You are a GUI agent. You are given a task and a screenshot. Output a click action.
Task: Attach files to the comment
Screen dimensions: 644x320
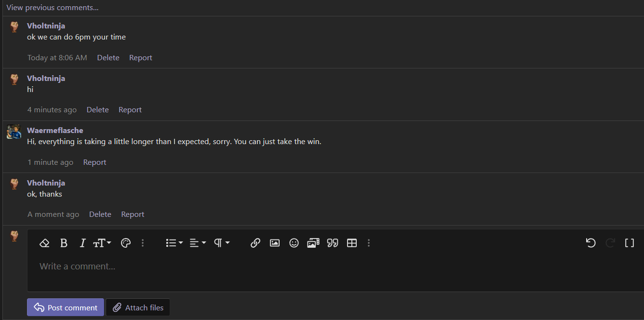(x=138, y=307)
